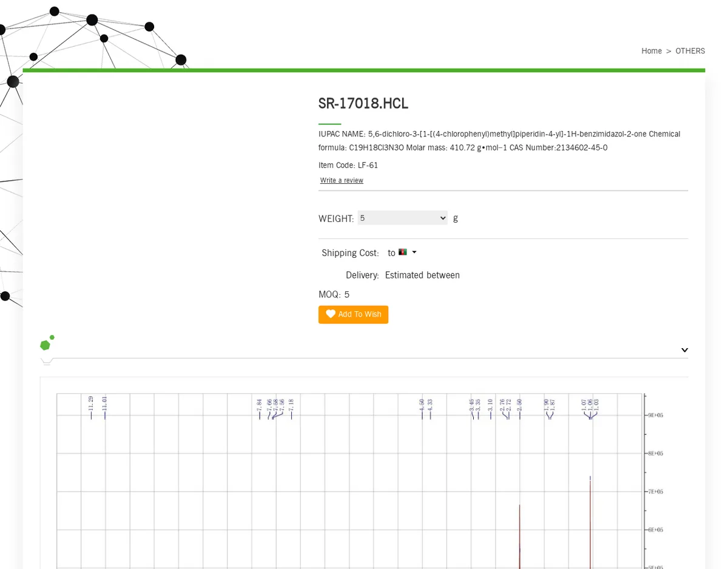
Task: Click the heart icon in wish button
Action: (331, 314)
